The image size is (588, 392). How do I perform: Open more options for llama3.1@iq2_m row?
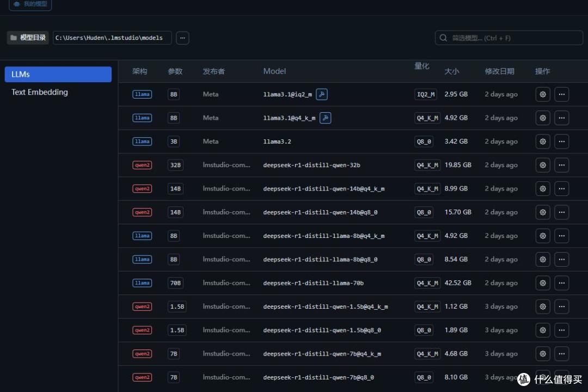[x=561, y=94]
